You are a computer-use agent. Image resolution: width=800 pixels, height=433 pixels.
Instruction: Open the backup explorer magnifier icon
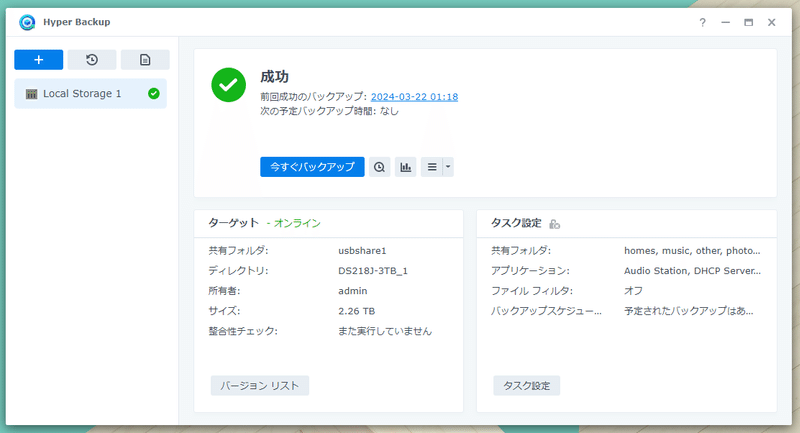click(379, 167)
